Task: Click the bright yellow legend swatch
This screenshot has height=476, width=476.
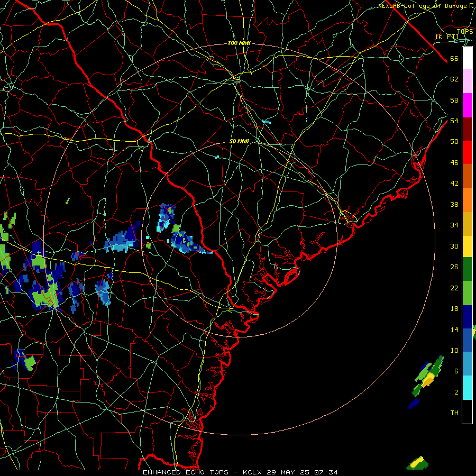Action: click(467, 246)
